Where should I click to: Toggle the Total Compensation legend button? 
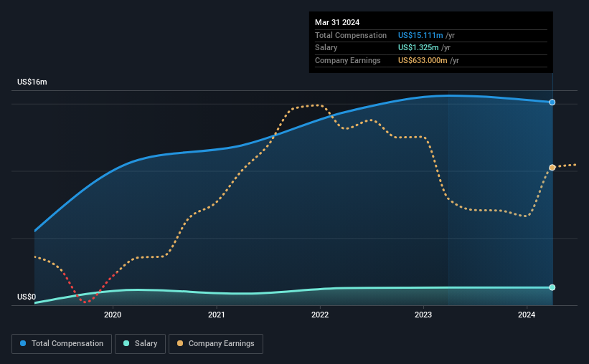[x=62, y=344]
